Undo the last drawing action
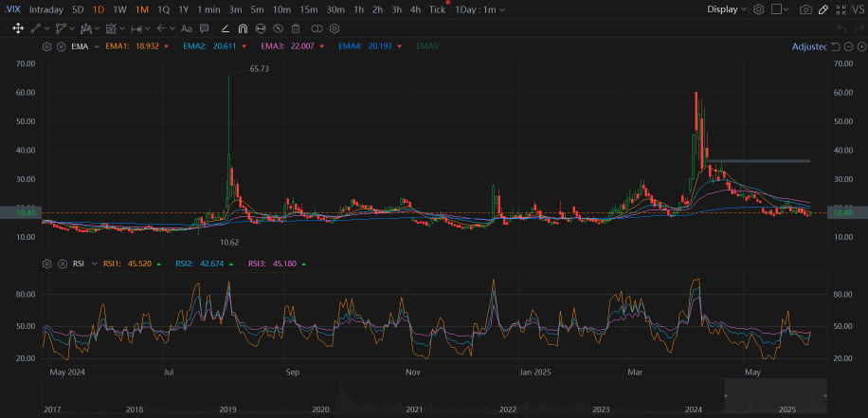The width and height of the screenshot is (868, 418). [x=841, y=28]
